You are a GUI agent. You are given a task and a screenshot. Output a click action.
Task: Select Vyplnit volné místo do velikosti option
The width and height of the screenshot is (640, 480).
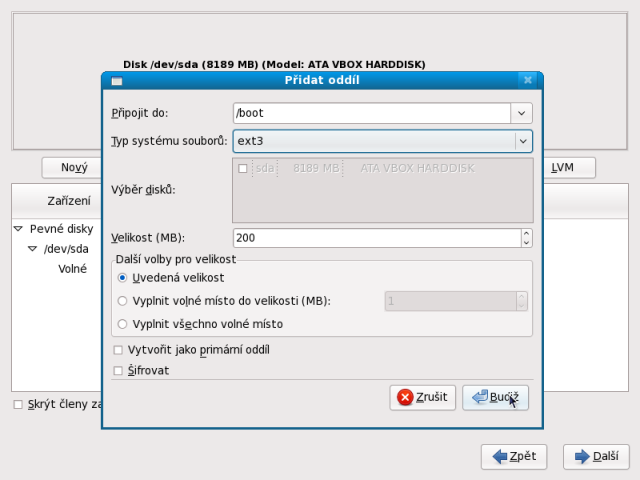point(123,301)
